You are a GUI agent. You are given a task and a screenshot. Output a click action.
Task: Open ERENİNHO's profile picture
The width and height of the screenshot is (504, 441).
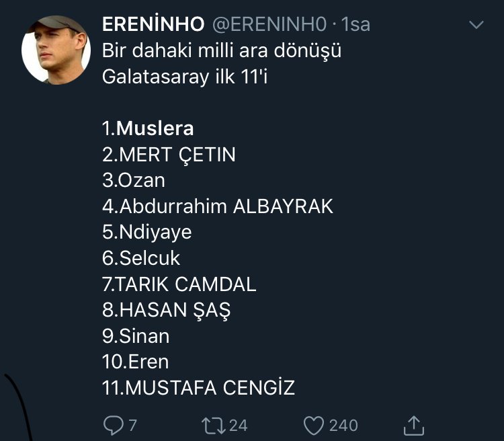pos(56,50)
